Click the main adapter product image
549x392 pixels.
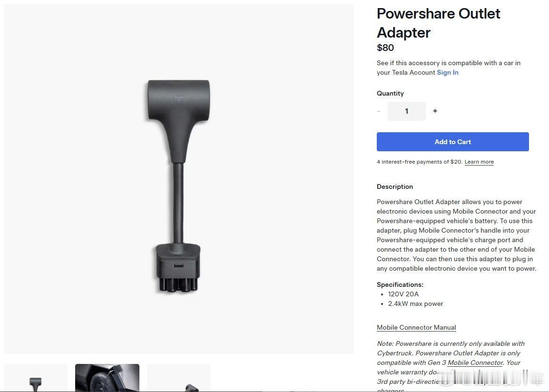[178, 179]
